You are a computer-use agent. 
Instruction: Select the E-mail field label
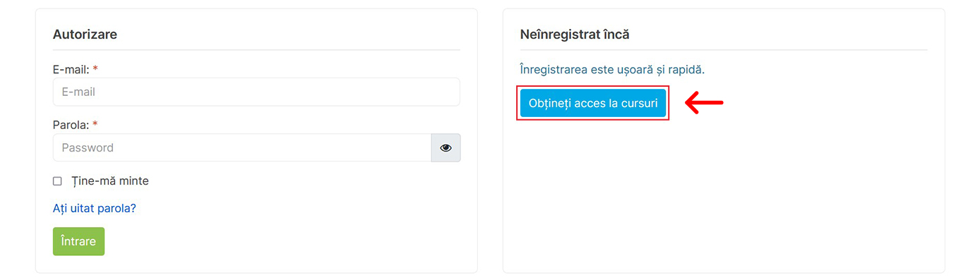(x=71, y=70)
